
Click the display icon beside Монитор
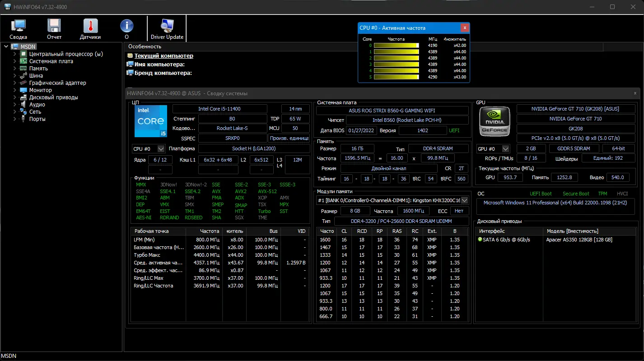23,90
